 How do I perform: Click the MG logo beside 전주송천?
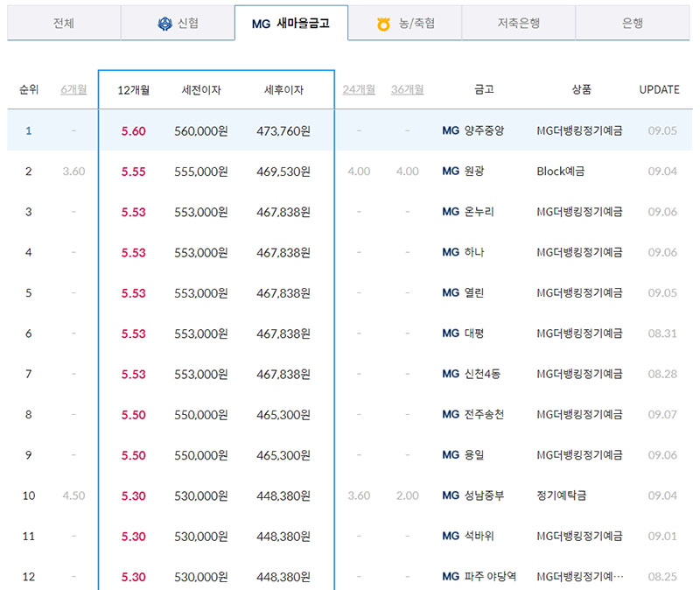click(x=451, y=415)
